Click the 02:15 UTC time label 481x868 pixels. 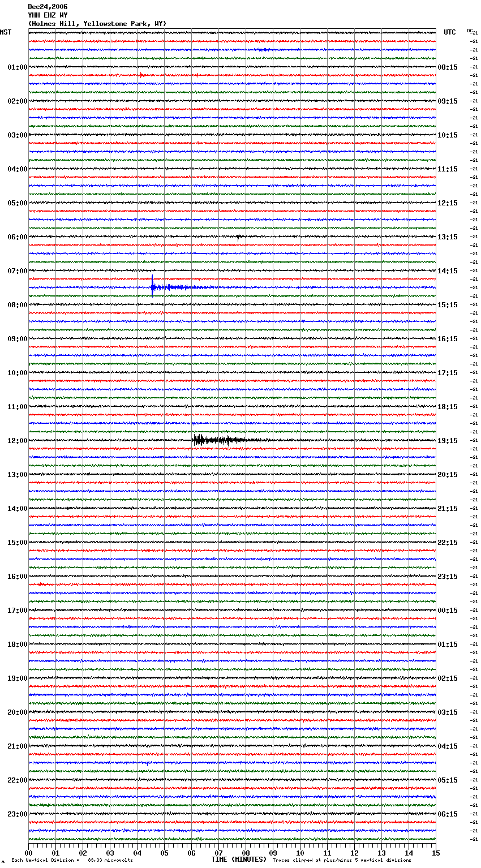click(x=448, y=678)
